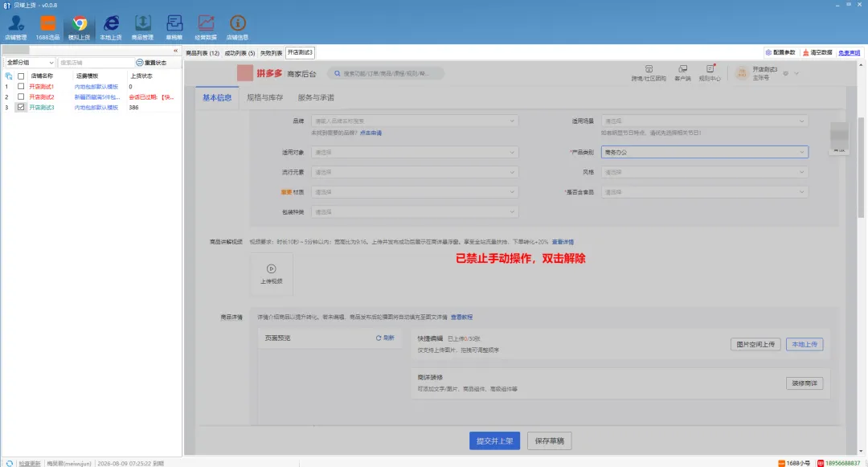Click the copy icon in store table header
This screenshot has height=467, width=868.
click(9, 76)
